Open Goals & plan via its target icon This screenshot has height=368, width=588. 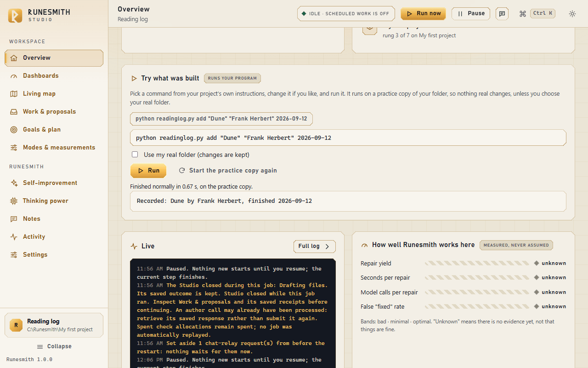point(14,130)
